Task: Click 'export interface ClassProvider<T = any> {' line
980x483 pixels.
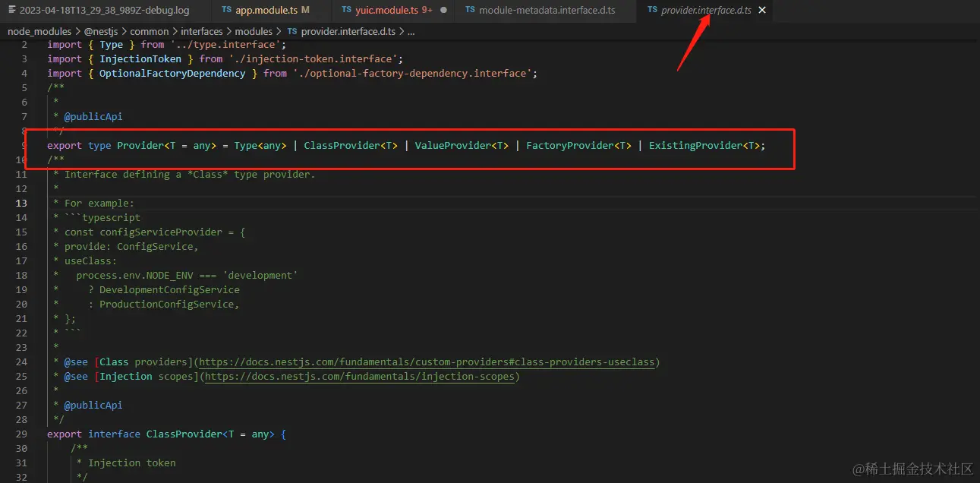Action: (166, 434)
